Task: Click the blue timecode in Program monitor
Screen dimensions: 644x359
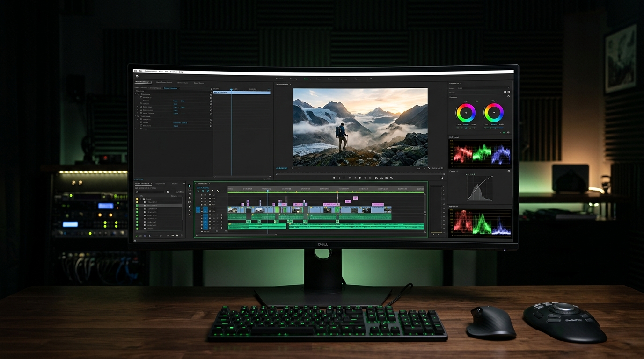Action: (x=282, y=168)
